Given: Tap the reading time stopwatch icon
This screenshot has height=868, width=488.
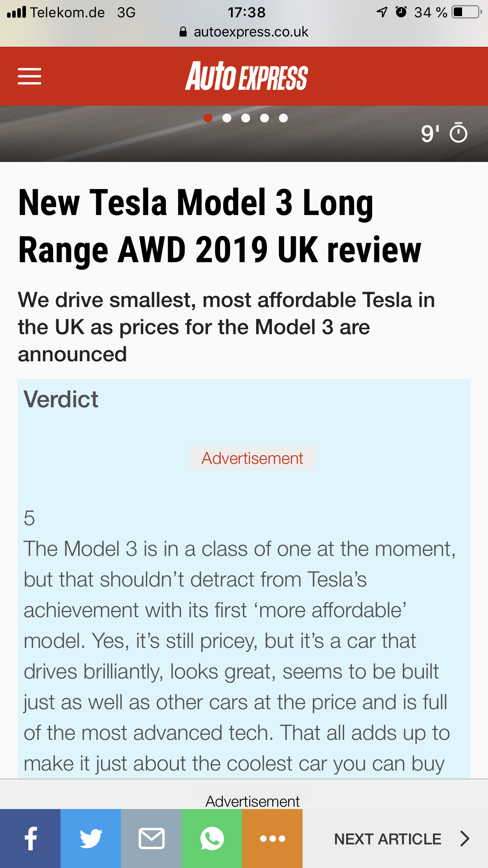Looking at the screenshot, I should click(458, 133).
